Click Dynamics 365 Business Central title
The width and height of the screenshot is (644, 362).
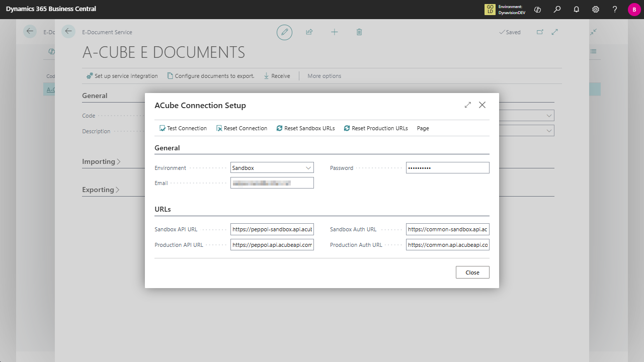coord(51,9)
